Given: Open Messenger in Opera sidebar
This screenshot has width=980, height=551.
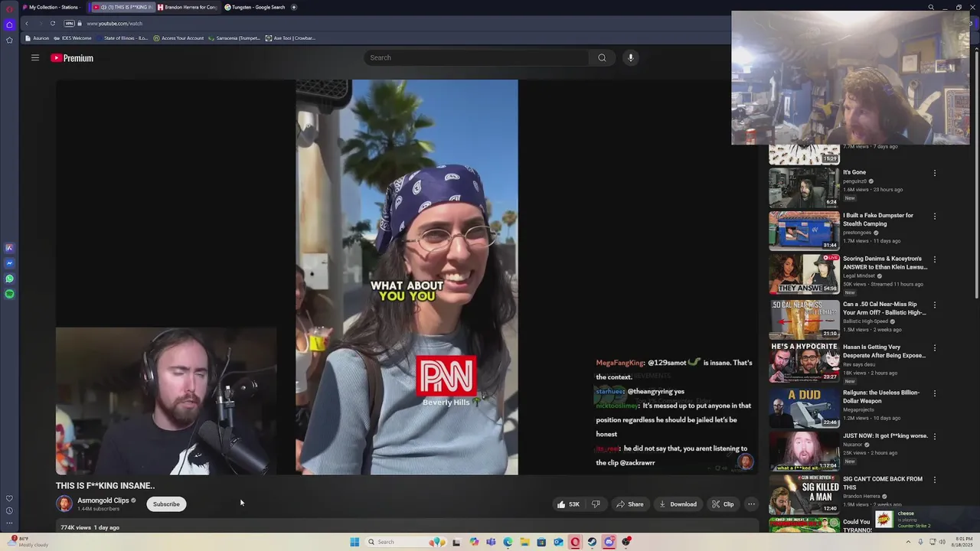Looking at the screenshot, I should (x=9, y=263).
